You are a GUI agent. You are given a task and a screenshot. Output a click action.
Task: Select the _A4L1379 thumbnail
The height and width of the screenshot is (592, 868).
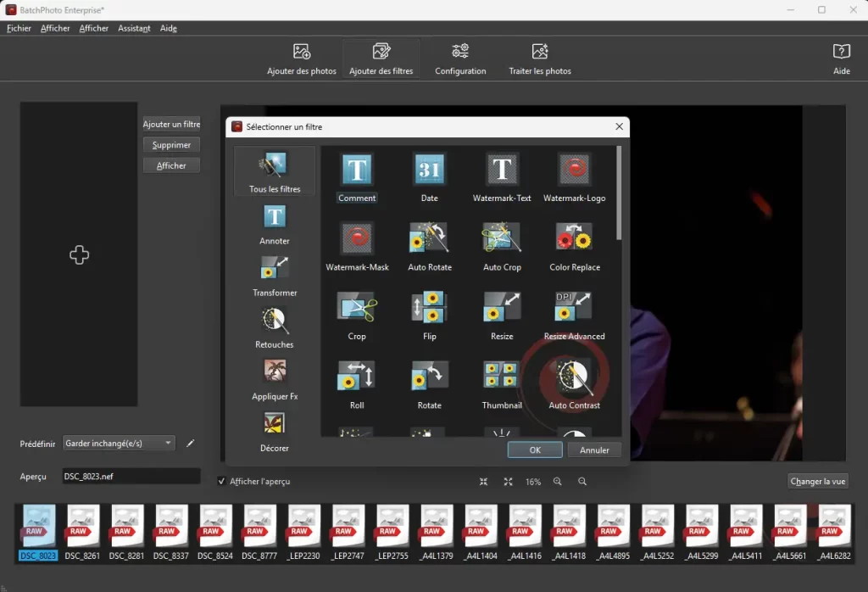pos(437,532)
